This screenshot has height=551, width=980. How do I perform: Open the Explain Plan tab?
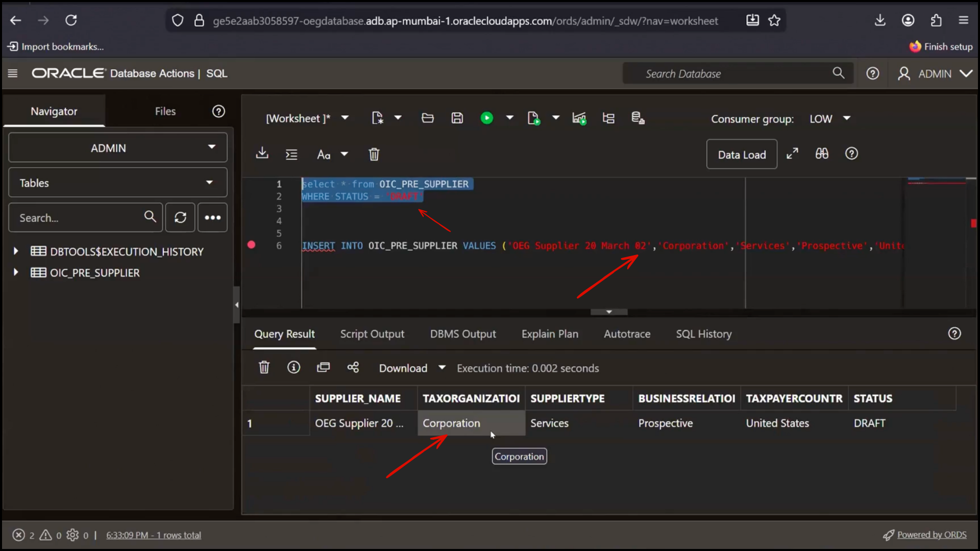(550, 334)
